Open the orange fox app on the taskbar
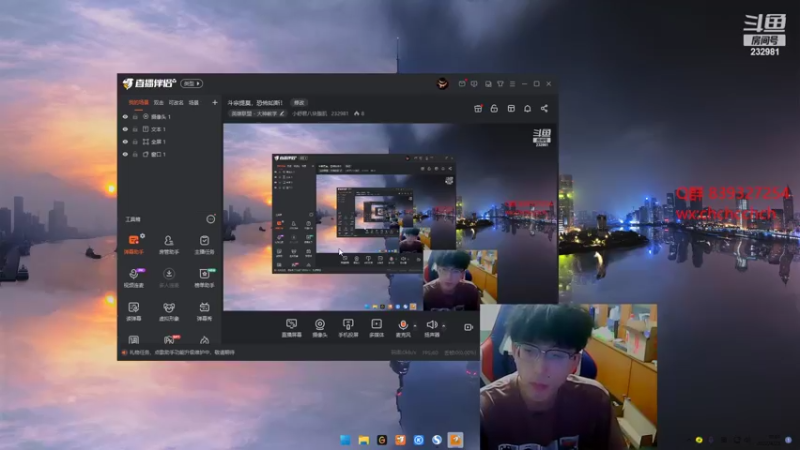The height and width of the screenshot is (450, 800). click(x=401, y=440)
